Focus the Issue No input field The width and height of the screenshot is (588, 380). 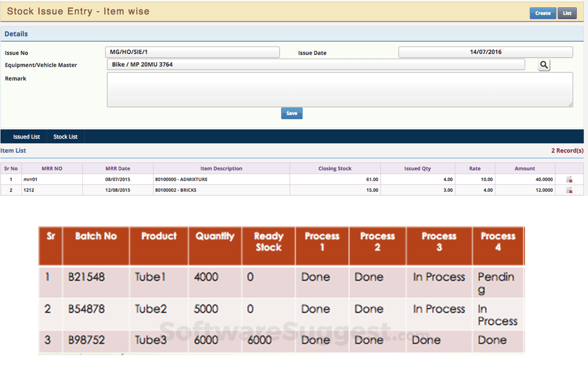click(x=193, y=52)
